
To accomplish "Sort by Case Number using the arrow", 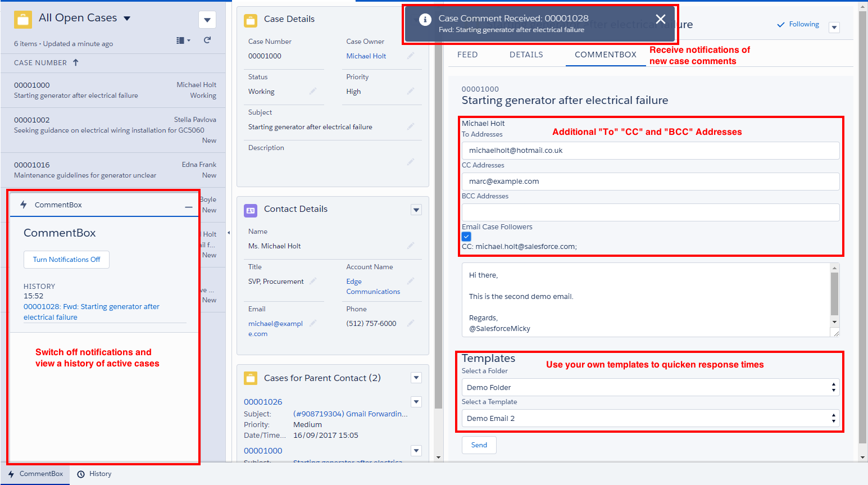I will (76, 62).
